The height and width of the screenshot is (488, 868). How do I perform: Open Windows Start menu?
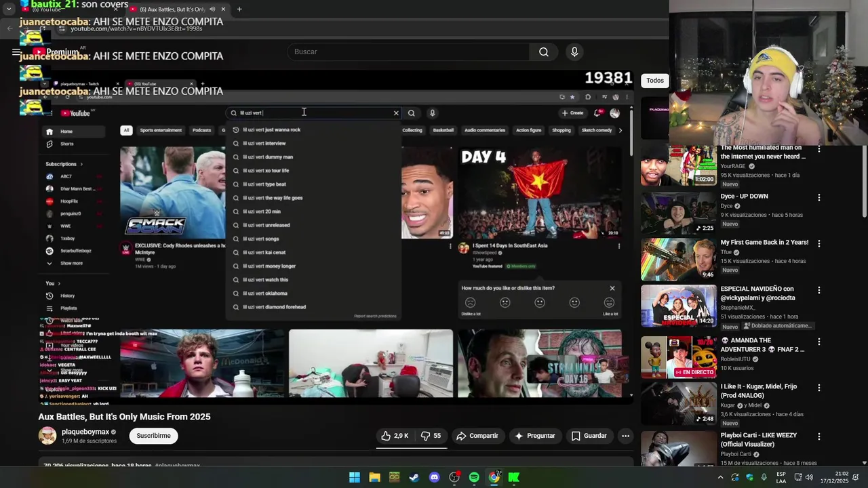click(x=355, y=477)
